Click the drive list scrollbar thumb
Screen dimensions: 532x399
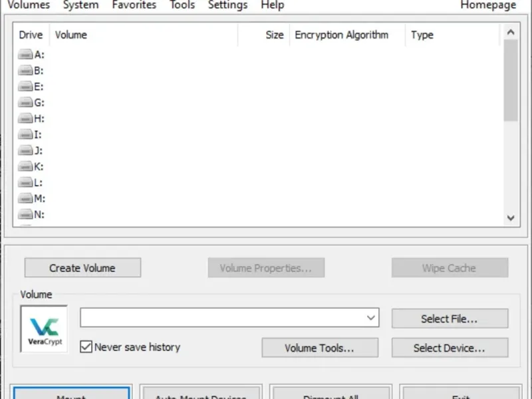(x=511, y=80)
